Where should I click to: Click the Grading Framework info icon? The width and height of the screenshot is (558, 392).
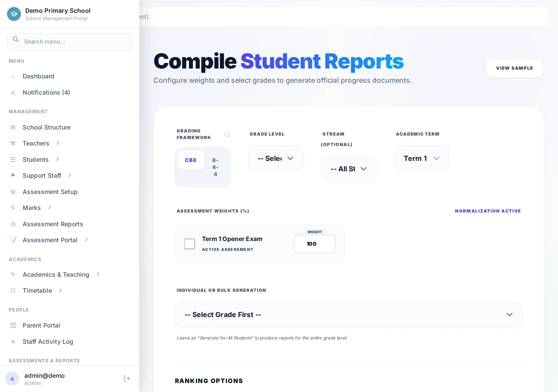click(x=227, y=134)
